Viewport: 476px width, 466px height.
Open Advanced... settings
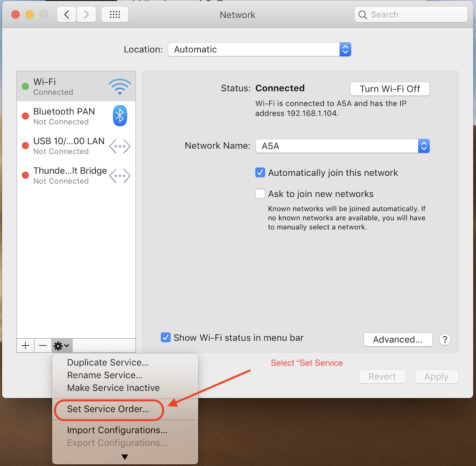point(398,340)
